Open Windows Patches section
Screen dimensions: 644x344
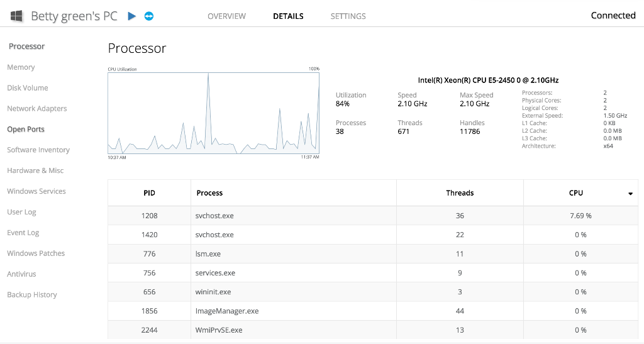(36, 253)
